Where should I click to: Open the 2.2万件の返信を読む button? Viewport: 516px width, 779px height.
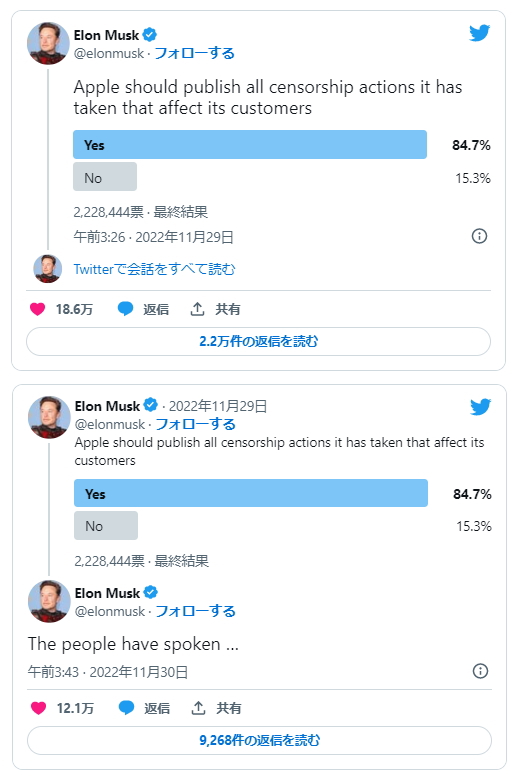(258, 341)
